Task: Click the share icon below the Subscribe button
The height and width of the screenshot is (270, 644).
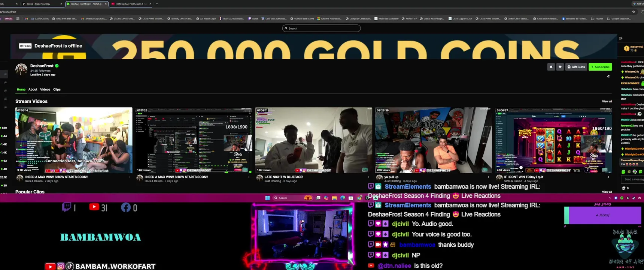Action: (608, 76)
